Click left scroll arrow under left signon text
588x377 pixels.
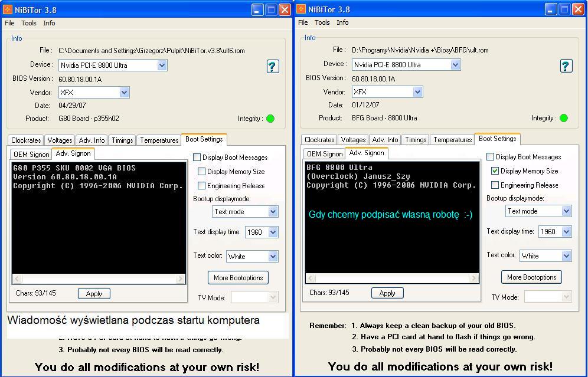(17, 279)
